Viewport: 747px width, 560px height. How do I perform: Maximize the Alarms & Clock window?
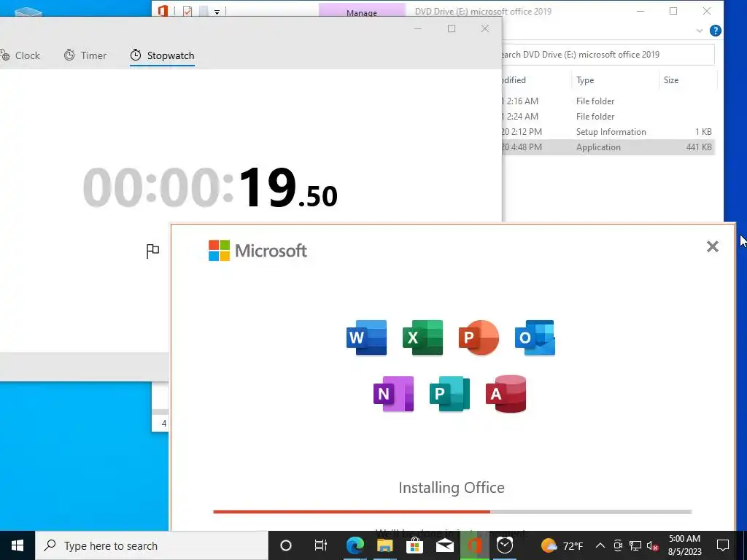pos(451,28)
